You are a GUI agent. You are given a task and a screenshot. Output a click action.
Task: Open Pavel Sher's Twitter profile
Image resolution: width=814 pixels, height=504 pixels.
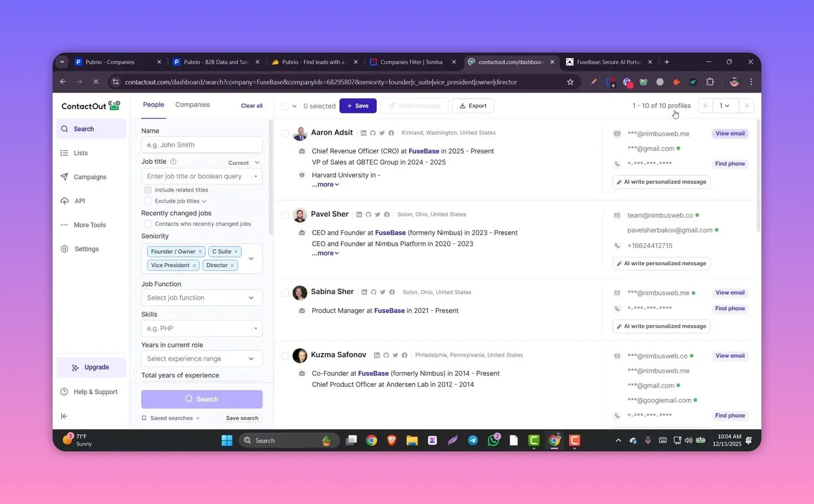(378, 214)
